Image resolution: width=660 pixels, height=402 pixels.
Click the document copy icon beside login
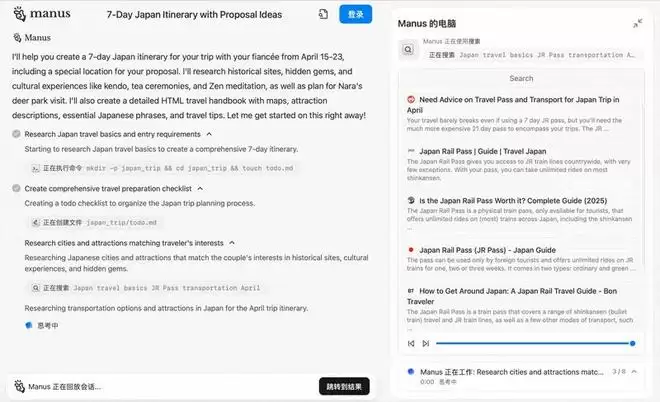[x=323, y=14]
